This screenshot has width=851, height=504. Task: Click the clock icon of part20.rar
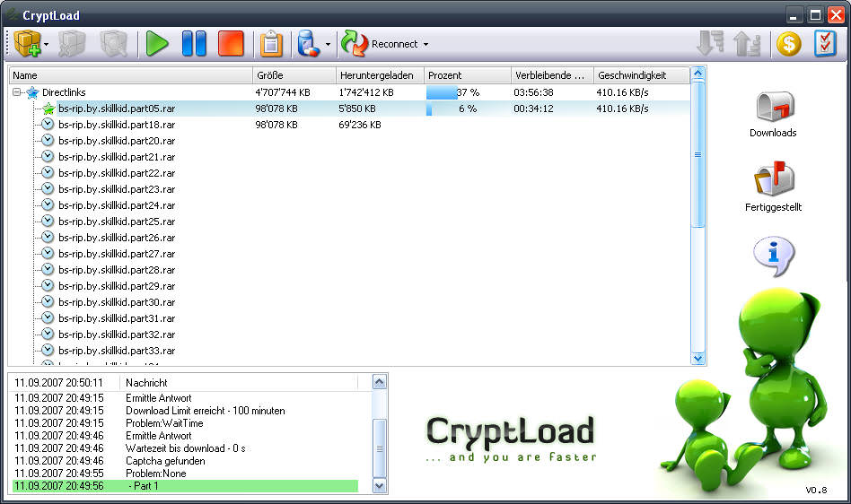48,141
